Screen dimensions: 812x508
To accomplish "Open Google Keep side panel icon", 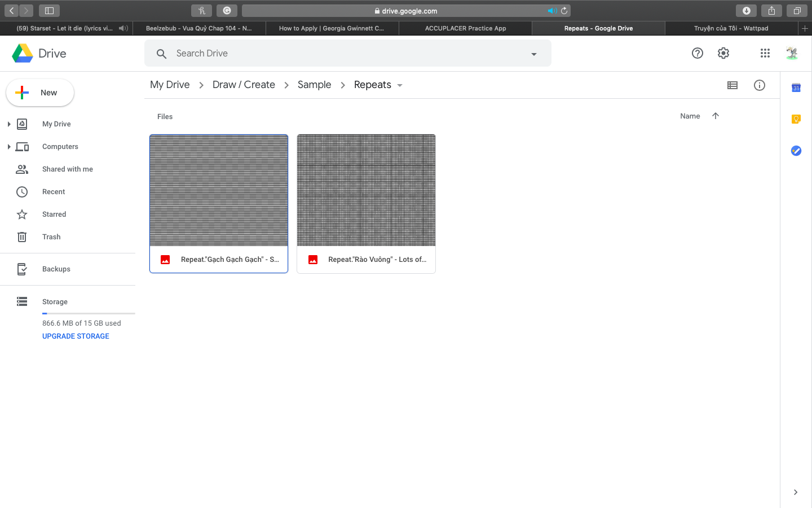I will 796,119.
